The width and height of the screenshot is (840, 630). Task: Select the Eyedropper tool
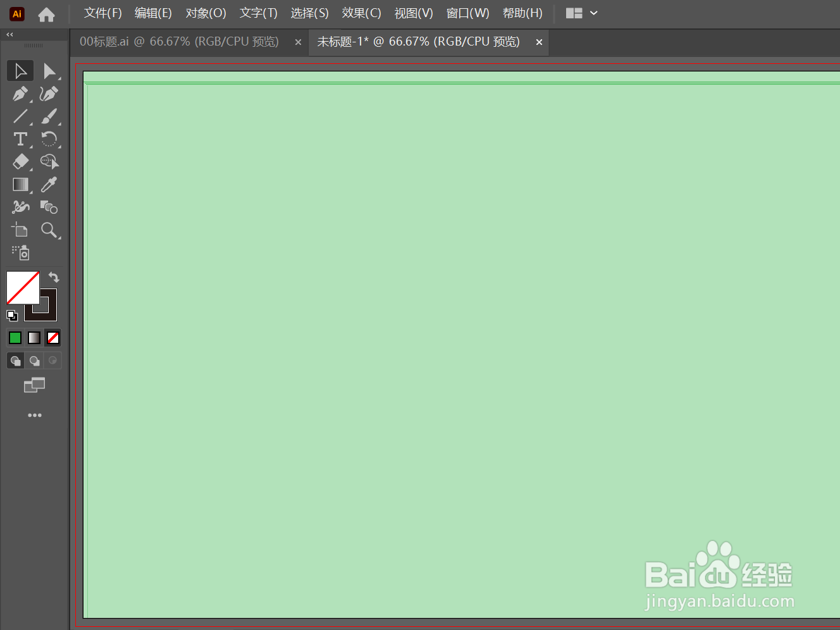(49, 185)
